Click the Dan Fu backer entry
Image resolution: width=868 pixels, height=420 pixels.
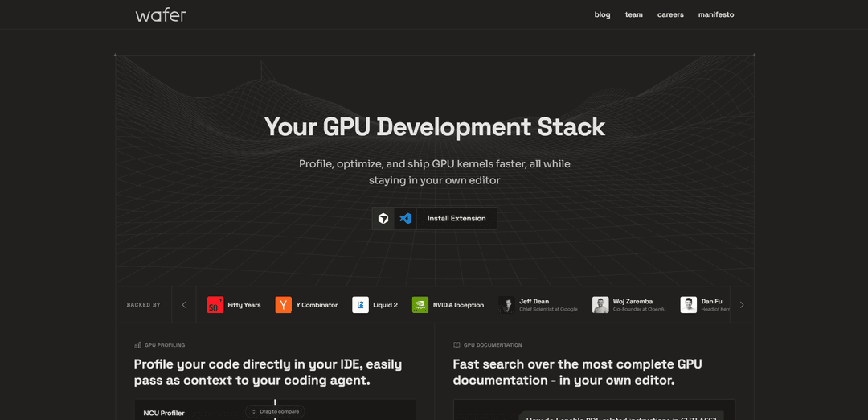point(704,305)
